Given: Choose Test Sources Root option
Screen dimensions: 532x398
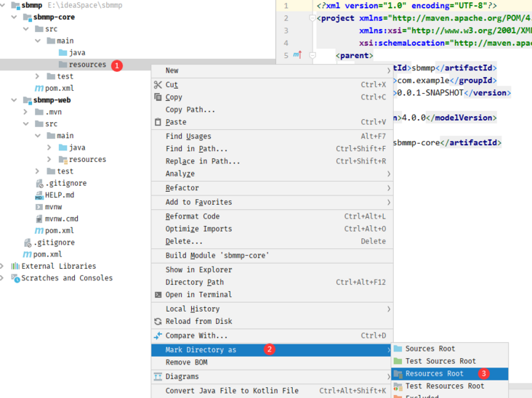Looking at the screenshot, I should click(x=440, y=361).
